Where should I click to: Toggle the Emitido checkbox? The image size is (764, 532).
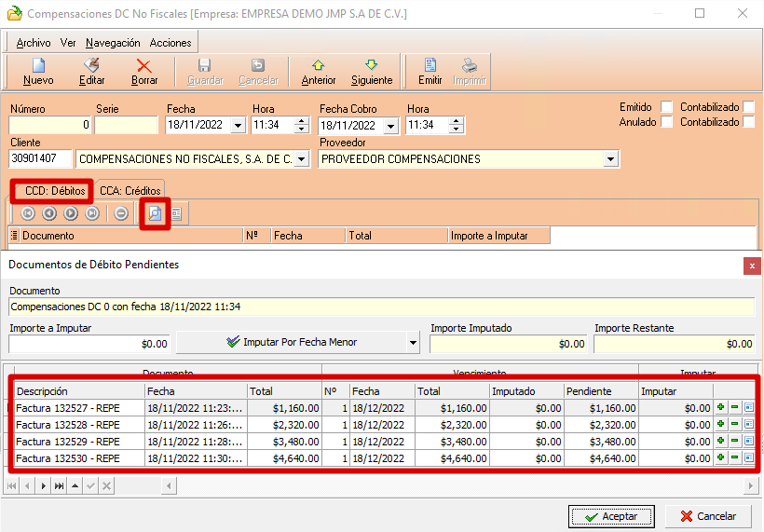[x=666, y=107]
